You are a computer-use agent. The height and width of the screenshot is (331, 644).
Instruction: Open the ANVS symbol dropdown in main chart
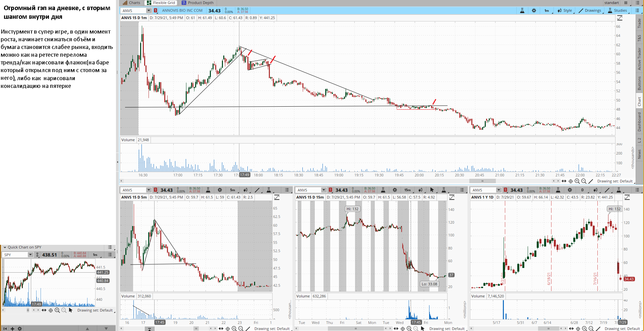(149, 11)
